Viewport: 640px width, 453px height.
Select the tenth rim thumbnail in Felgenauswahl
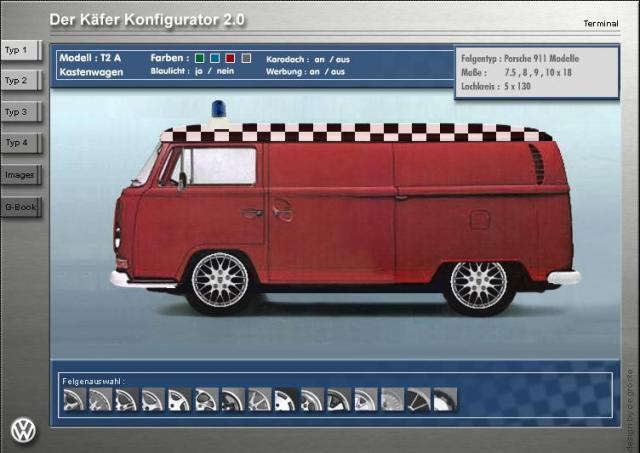[312, 399]
